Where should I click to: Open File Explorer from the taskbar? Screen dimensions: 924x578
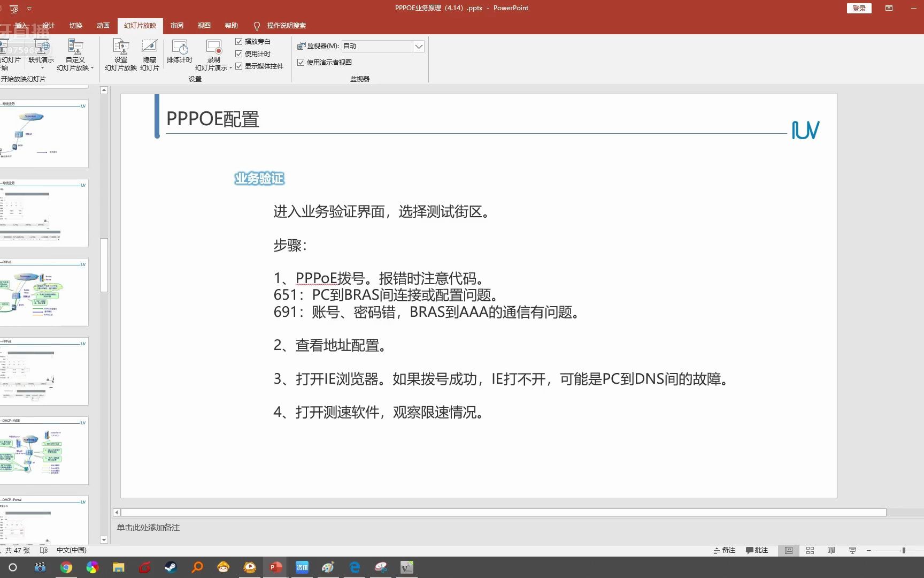(x=118, y=567)
